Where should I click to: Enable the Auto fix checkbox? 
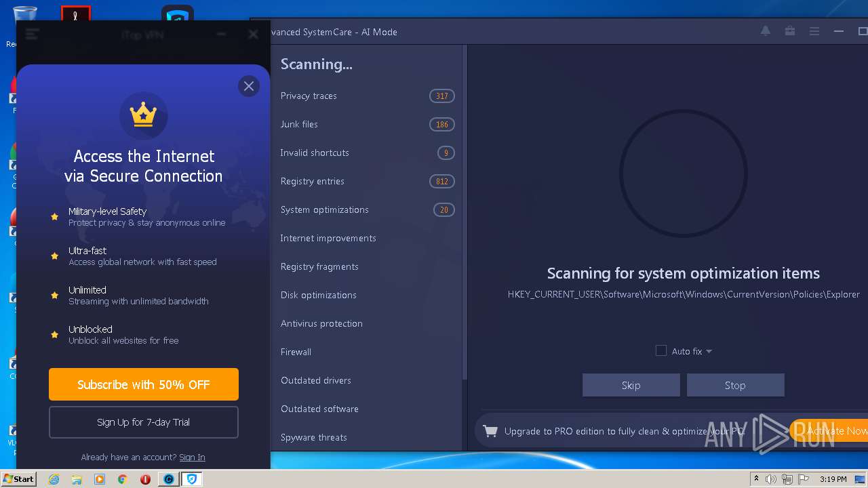pyautogui.click(x=661, y=350)
